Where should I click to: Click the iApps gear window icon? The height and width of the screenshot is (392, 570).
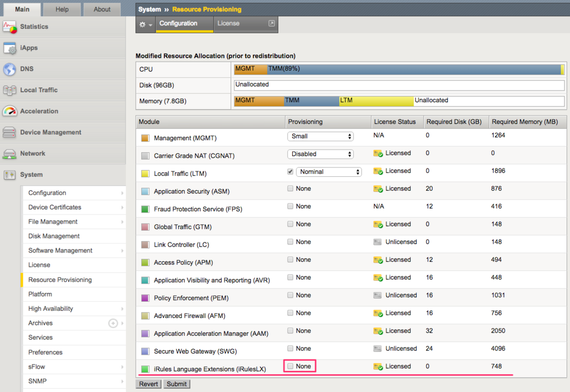[x=10, y=48]
